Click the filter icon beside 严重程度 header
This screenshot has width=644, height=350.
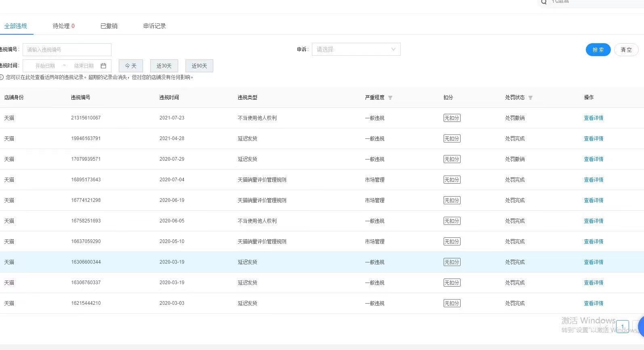390,98
